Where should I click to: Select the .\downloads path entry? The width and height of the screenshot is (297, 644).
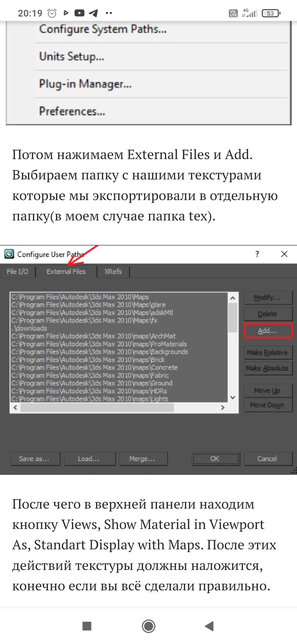click(29, 328)
